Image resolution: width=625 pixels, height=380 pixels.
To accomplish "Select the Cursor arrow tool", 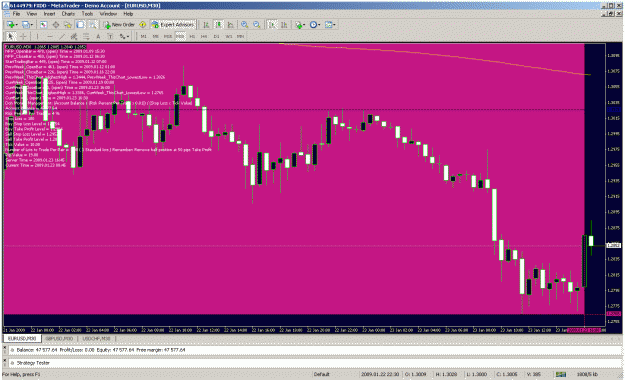I will coord(11,36).
